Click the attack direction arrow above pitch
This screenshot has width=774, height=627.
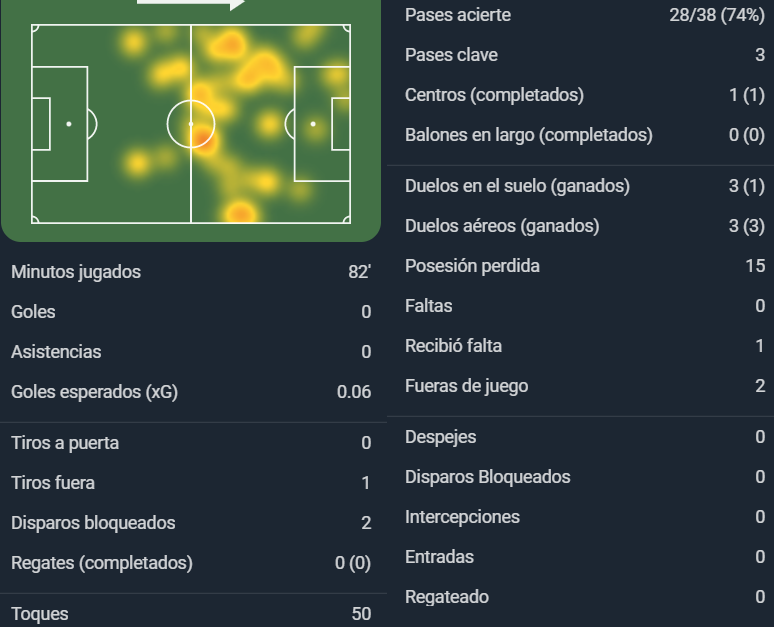click(191, 3)
